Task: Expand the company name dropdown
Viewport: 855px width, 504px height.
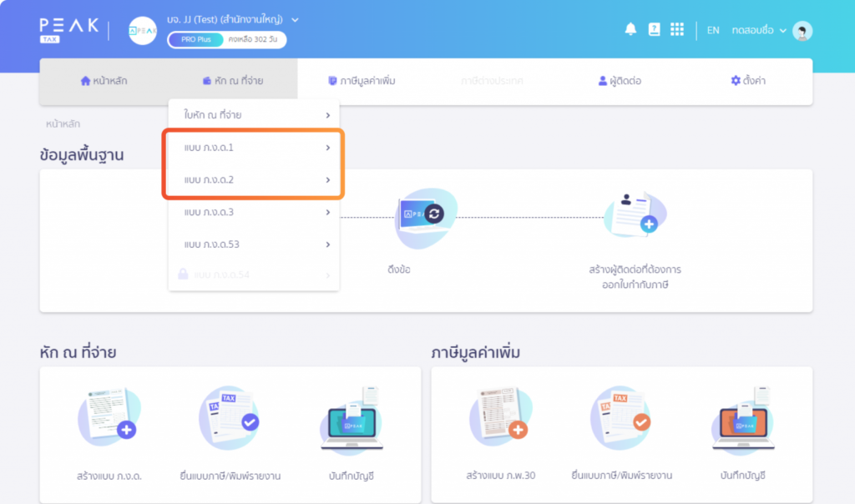Action: tap(295, 19)
